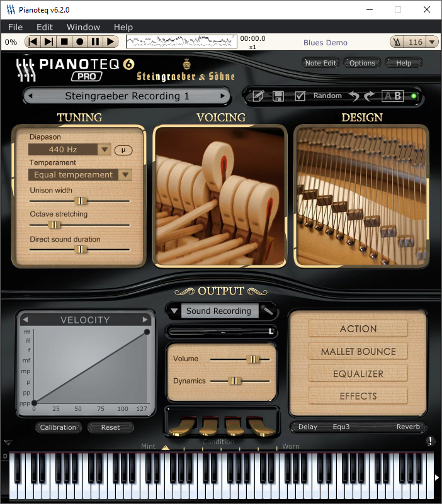This screenshot has height=504, width=442.
Task: Click the edit preset pencil icon
Action: 259,96
